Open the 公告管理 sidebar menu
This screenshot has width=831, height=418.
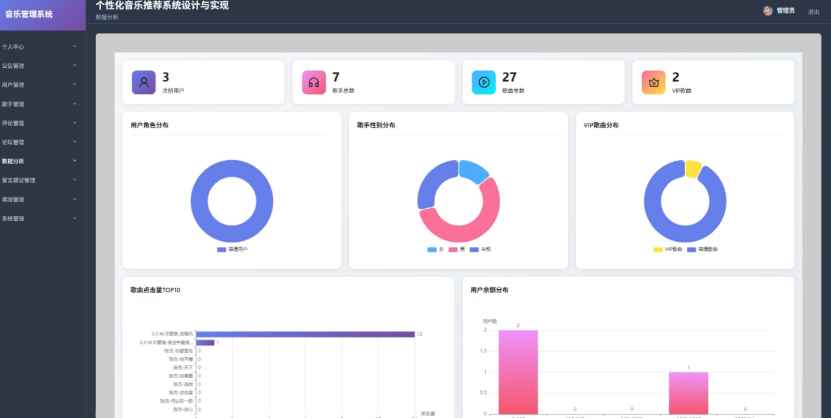pos(42,66)
